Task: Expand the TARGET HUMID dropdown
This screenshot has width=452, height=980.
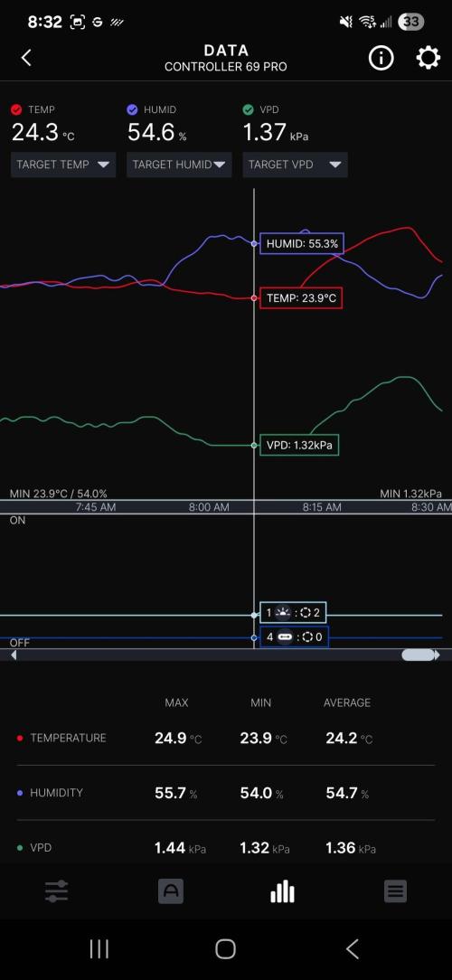Action: click(179, 165)
